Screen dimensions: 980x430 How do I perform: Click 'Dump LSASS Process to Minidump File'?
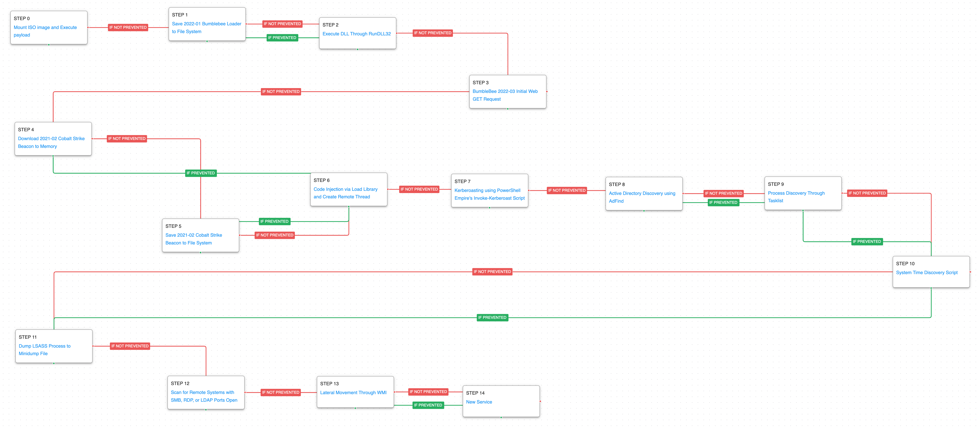tap(44, 346)
